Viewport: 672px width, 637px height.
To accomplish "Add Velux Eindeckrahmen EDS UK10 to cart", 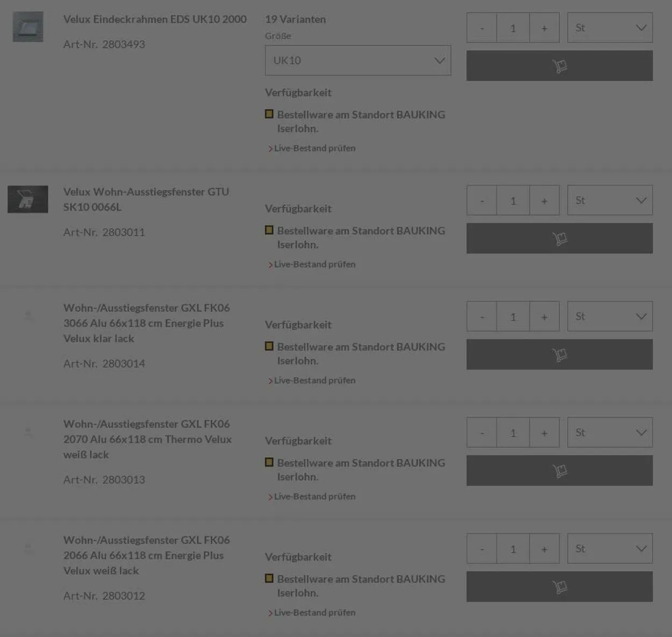I will pyautogui.click(x=559, y=66).
